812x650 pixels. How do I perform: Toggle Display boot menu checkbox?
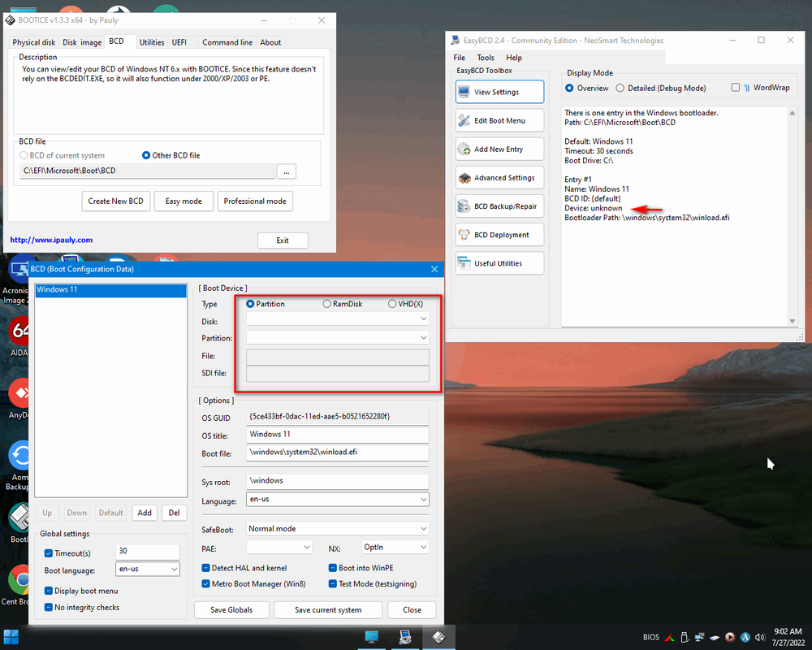point(49,591)
